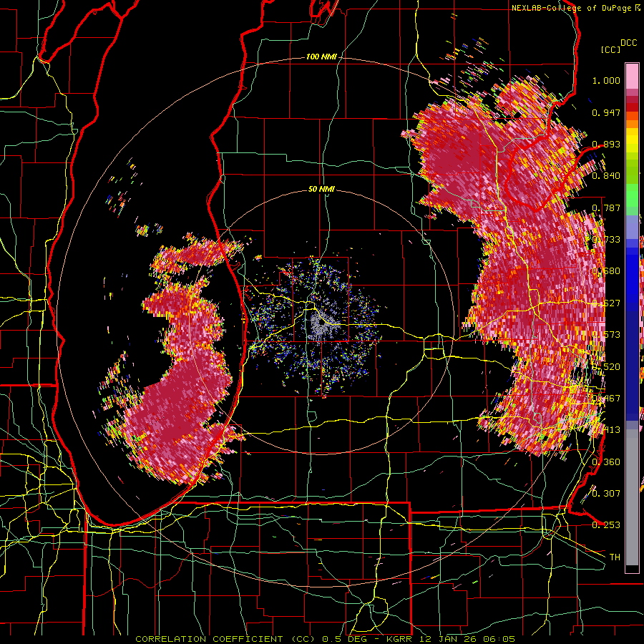The width and height of the screenshot is (644, 644).
Task: Select the 0.947 color scale value
Action: [x=606, y=112]
